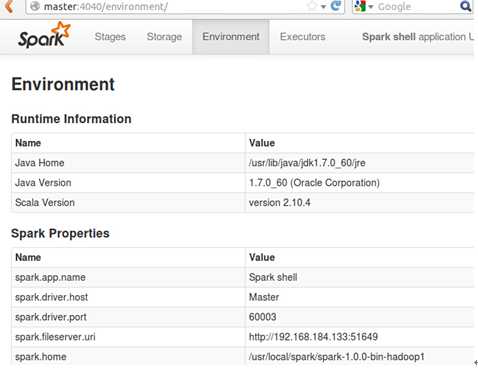Click the Value header in Spark Properties
478x387 pixels.
(x=262, y=257)
